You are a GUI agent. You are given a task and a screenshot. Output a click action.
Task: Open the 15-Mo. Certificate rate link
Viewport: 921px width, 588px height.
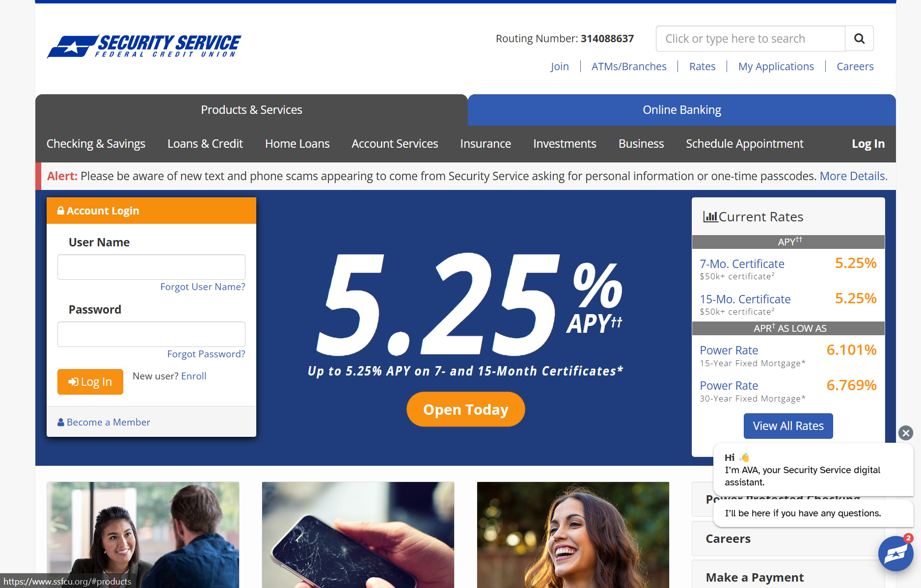click(x=745, y=299)
